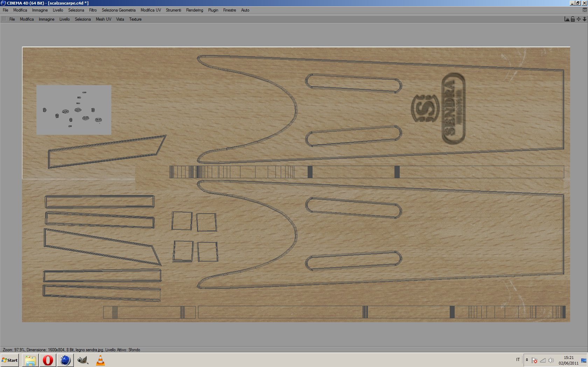Open the Rendering menu
The width and height of the screenshot is (588, 367).
[x=195, y=10]
